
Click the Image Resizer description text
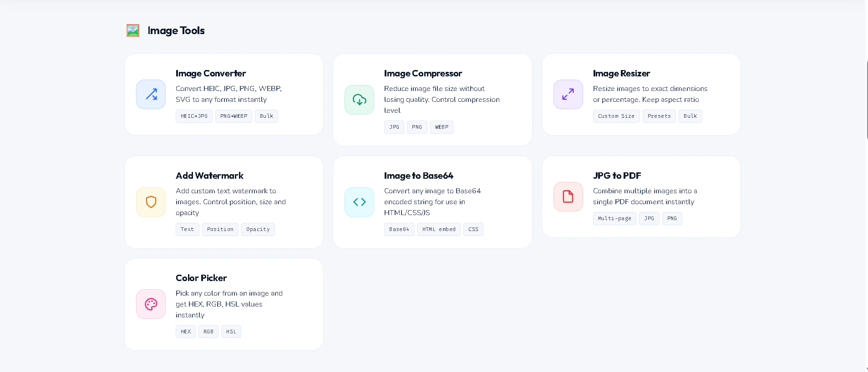(650, 94)
